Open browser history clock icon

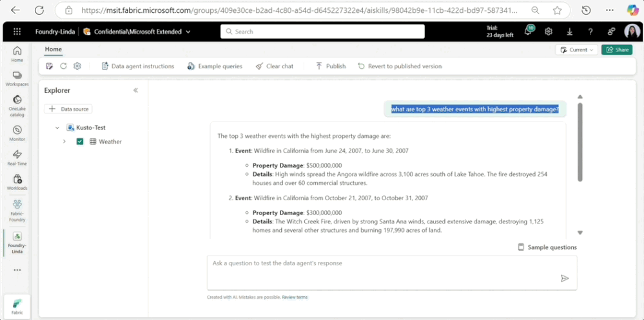[x=587, y=10]
